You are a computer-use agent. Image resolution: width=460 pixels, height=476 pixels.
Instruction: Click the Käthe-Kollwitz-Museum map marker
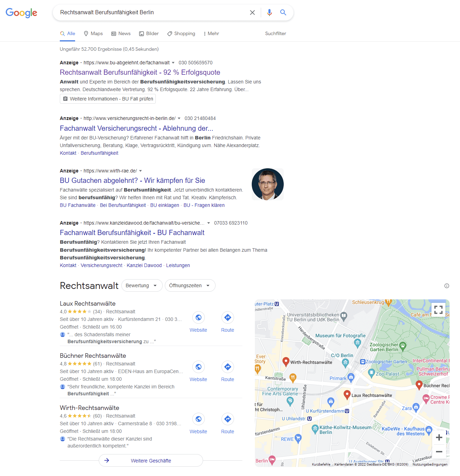point(315,428)
